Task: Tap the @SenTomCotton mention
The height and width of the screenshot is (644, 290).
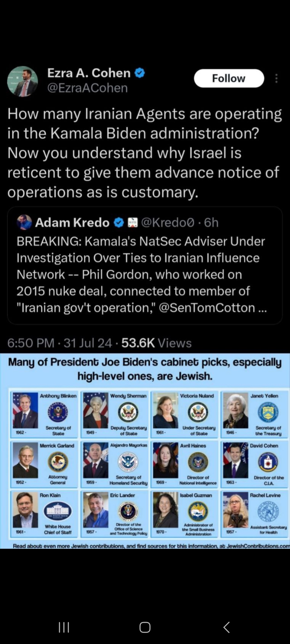Action: point(207,308)
